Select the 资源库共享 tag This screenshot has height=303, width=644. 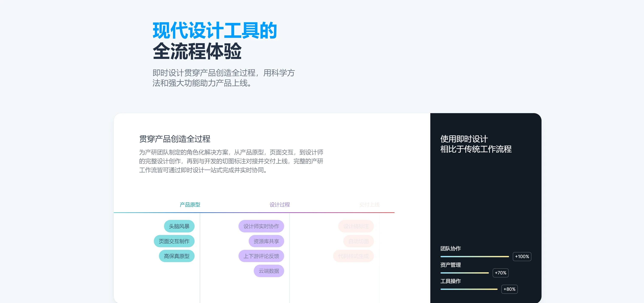point(266,241)
